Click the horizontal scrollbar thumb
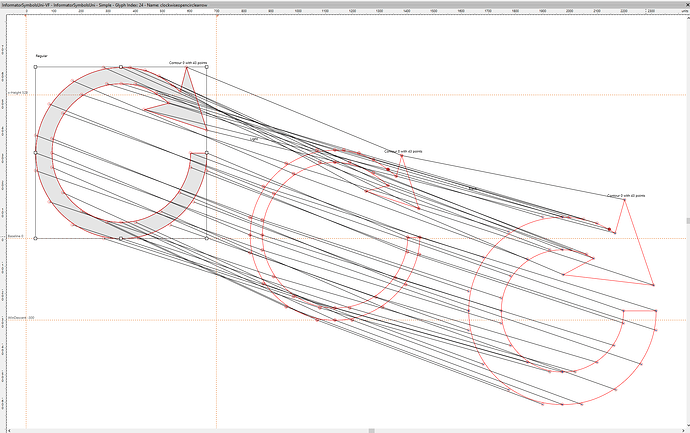The width and height of the screenshot is (690, 433). click(372, 431)
